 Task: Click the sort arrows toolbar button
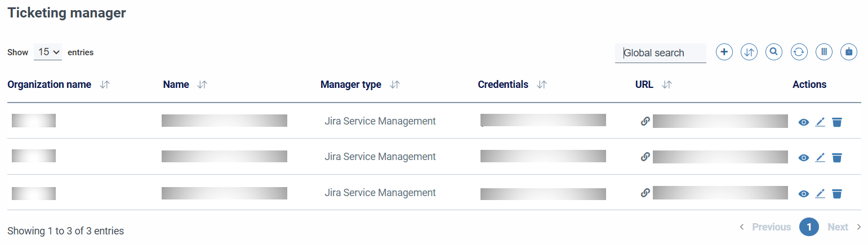click(749, 52)
